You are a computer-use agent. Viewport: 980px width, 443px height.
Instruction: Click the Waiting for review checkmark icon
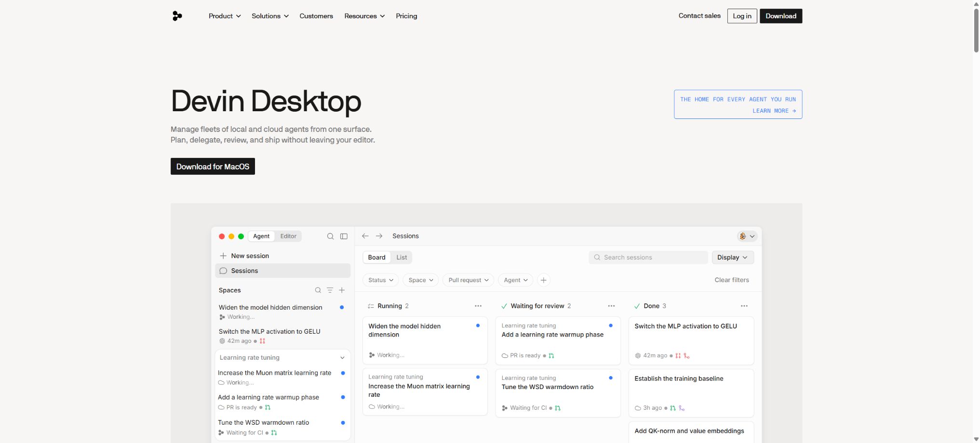coord(504,306)
